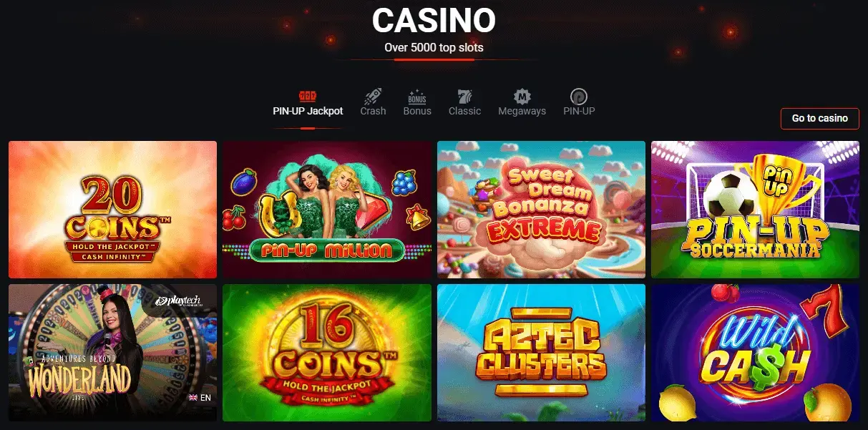The image size is (868, 430).
Task: Open the 16 Coins game thumbnail
Action: pos(327,353)
